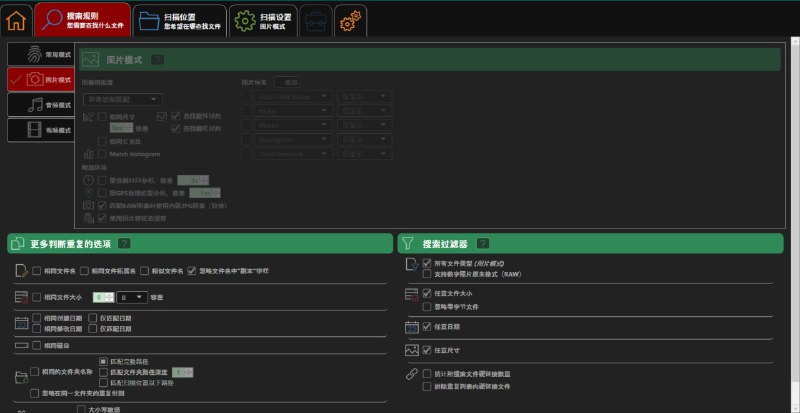The height and width of the screenshot is (413, 800).
Task: Uncheck 任意文件大小 any file size filter
Action: coord(427,294)
